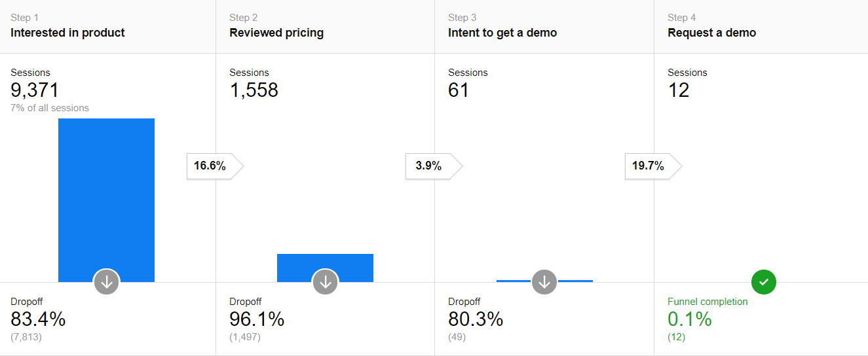Click the 83.4% dropoff value
The height and width of the screenshot is (356, 868).
[x=38, y=319]
